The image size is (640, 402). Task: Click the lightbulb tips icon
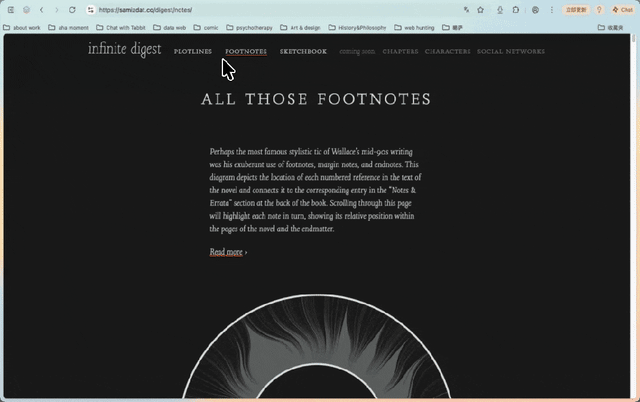coord(599,10)
